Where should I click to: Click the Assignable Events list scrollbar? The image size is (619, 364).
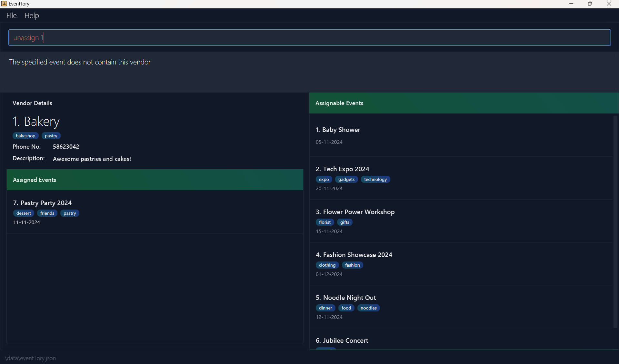(615, 222)
